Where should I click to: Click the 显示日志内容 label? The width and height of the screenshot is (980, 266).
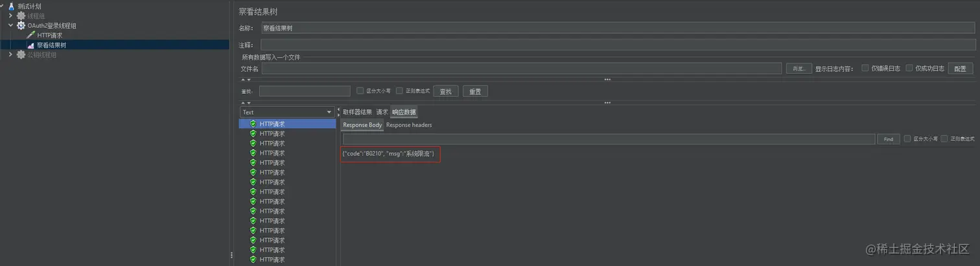coord(835,69)
